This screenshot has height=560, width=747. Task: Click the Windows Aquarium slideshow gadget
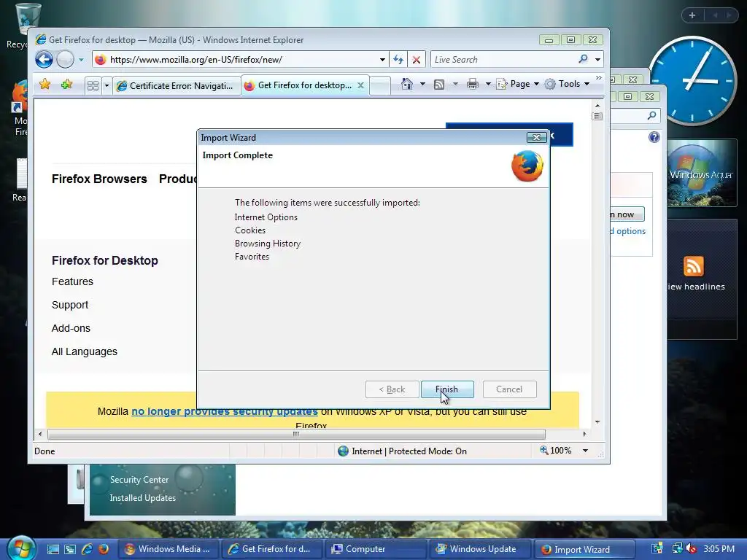701,174
